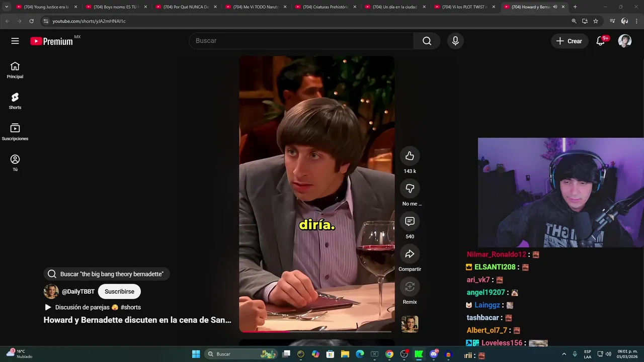Switch to Me Vi TODO Naruto tab

257,7
